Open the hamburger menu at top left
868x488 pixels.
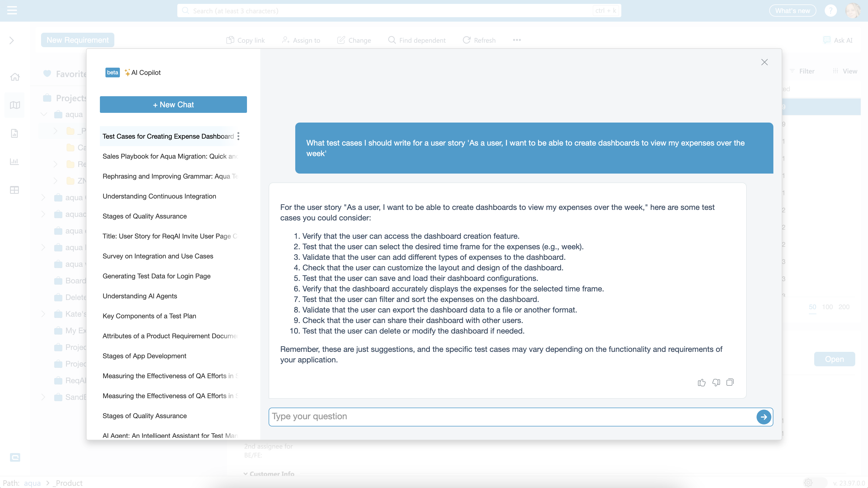coord(12,11)
